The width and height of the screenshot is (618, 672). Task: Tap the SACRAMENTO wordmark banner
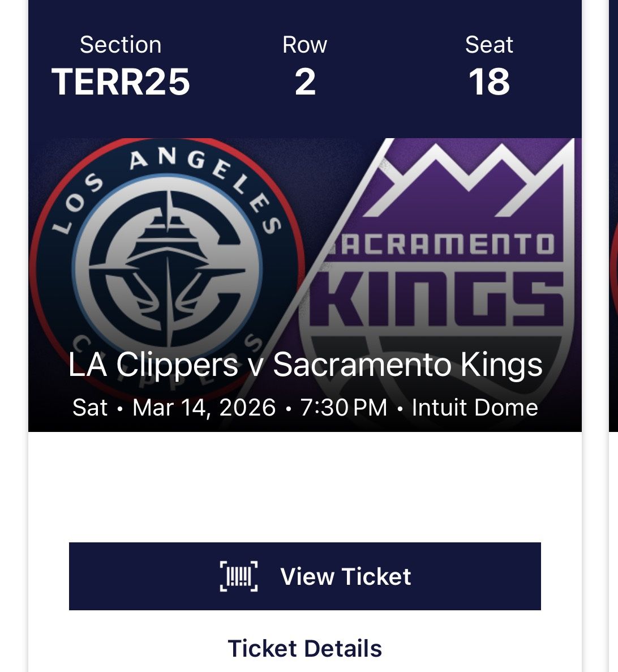[x=441, y=245]
